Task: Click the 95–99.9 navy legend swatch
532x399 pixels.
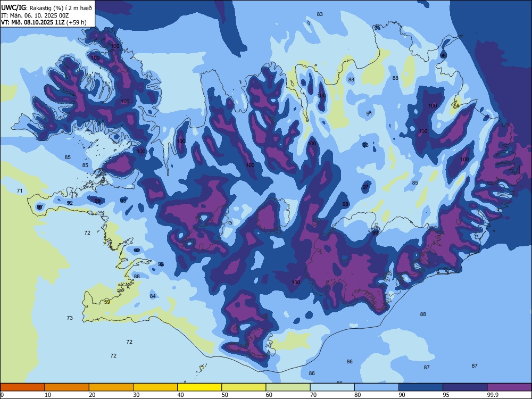Action: click(x=465, y=387)
